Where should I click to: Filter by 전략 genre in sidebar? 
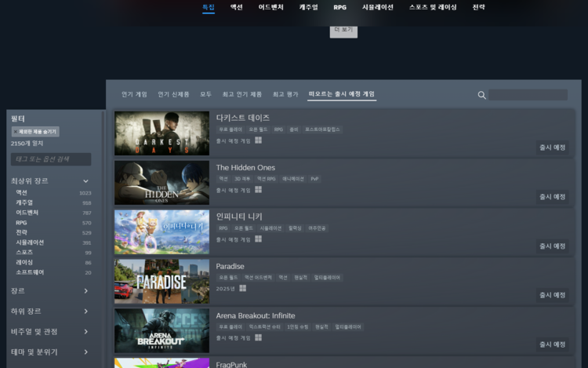[x=21, y=232]
